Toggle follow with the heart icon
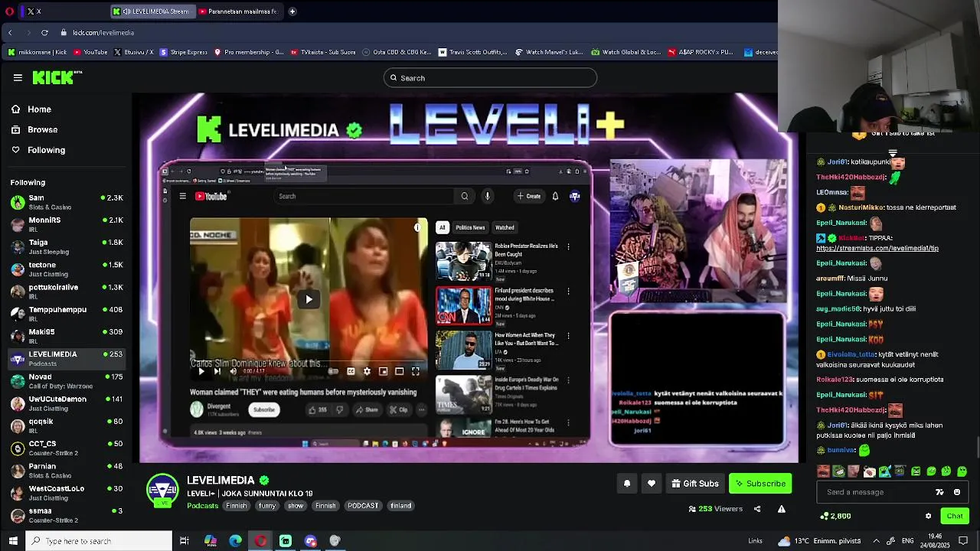Screen dimensions: 980x551 652,484
